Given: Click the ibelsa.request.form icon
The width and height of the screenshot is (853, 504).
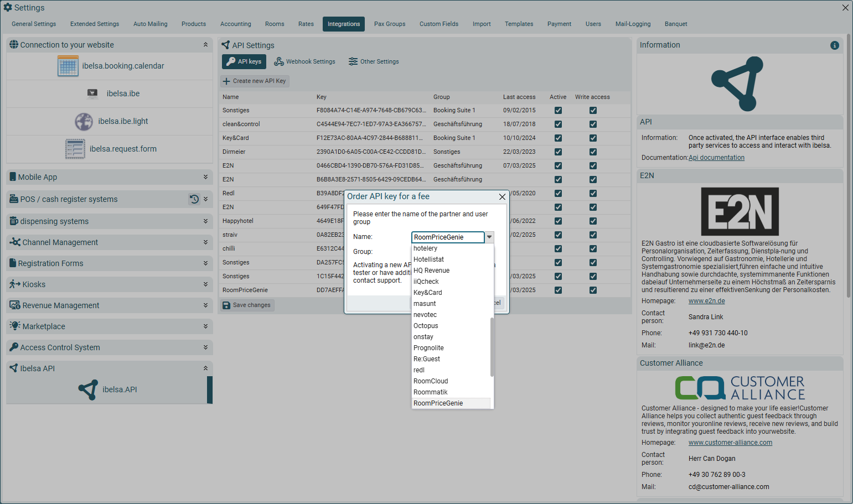Looking at the screenshot, I should tap(75, 149).
